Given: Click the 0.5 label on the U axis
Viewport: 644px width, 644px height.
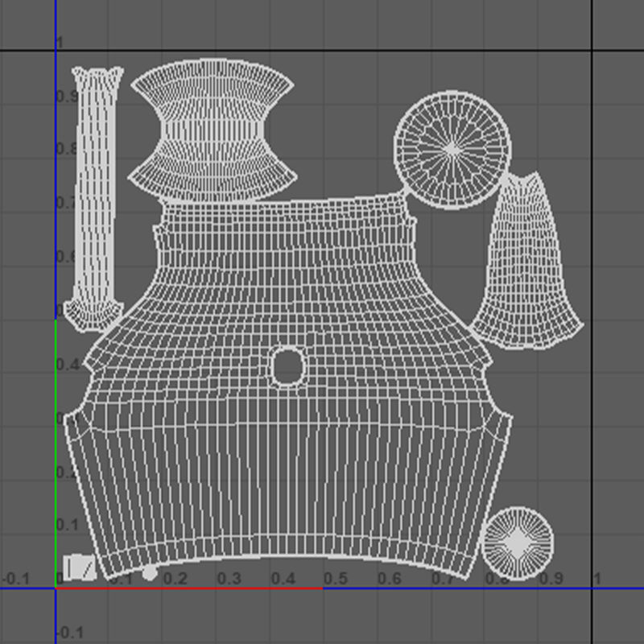Looking at the screenshot, I should pyautogui.click(x=336, y=579).
